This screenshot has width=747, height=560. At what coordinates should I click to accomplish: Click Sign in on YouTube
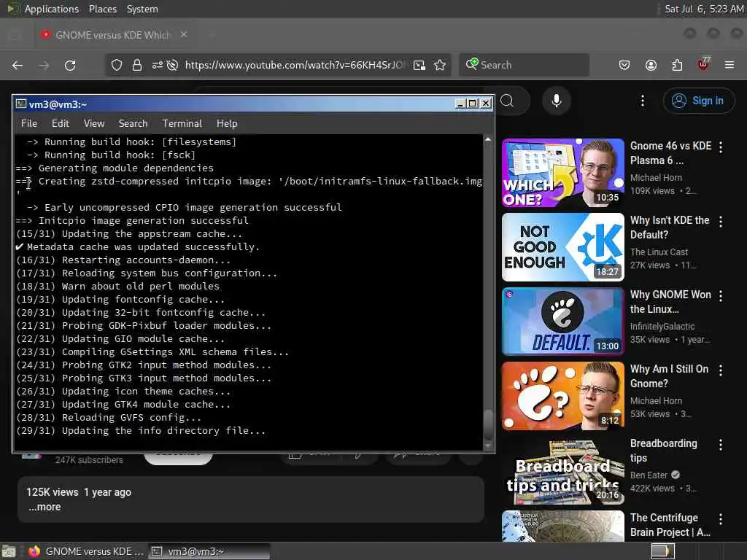click(698, 101)
